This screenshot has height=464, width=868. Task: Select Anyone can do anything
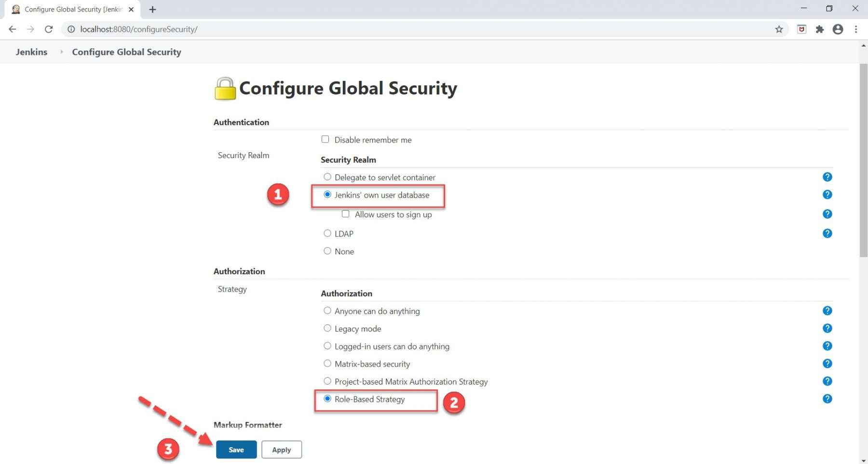(327, 311)
